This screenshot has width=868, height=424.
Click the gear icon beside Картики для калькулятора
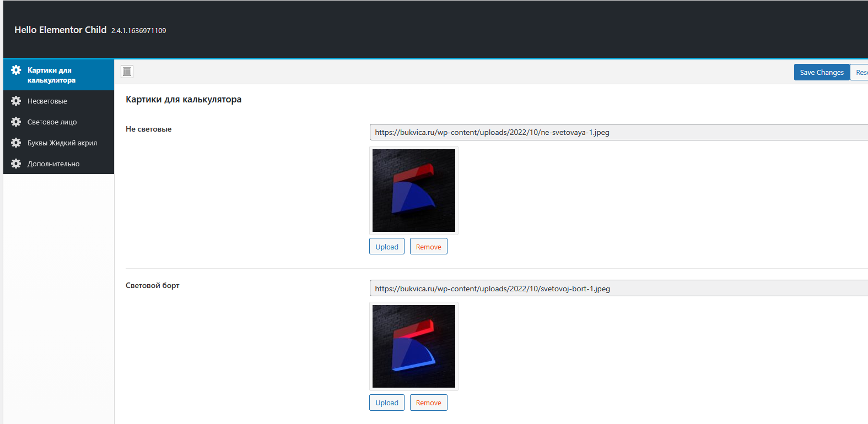coord(16,70)
